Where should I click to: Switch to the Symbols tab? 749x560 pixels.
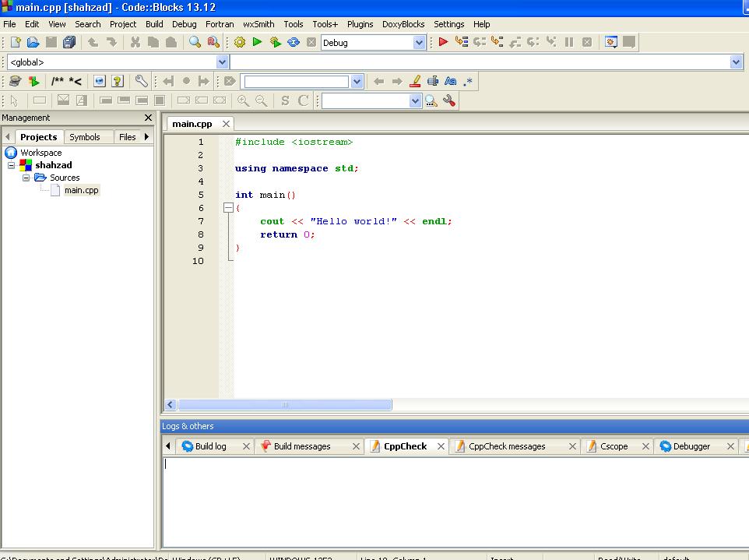coord(85,137)
